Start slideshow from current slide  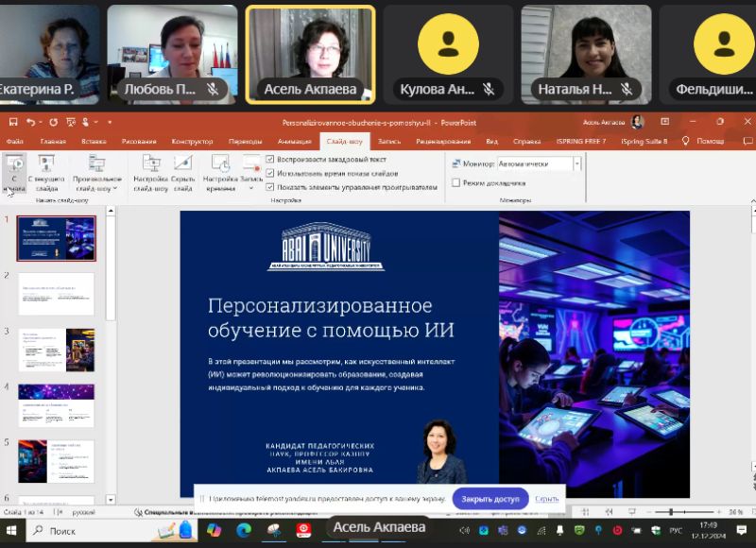[46, 164]
